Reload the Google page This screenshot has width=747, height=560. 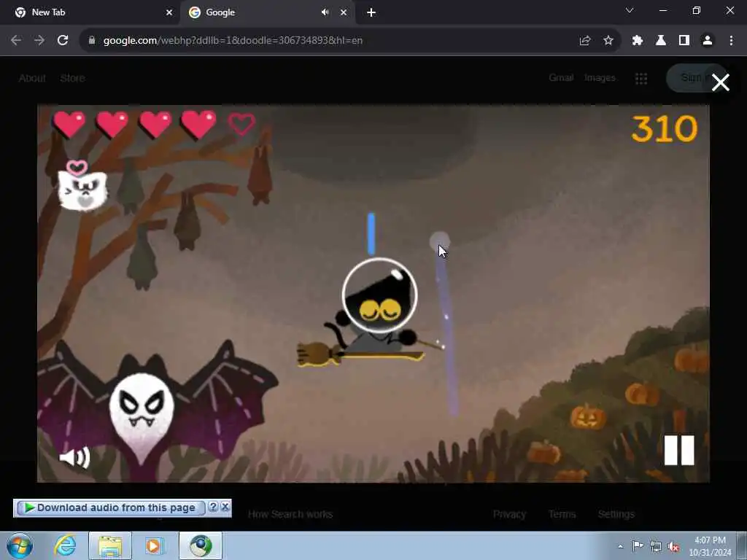(63, 41)
